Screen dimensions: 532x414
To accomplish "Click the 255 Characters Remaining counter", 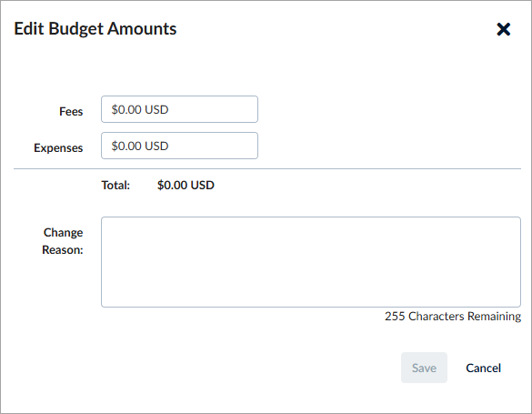I will point(453,317).
